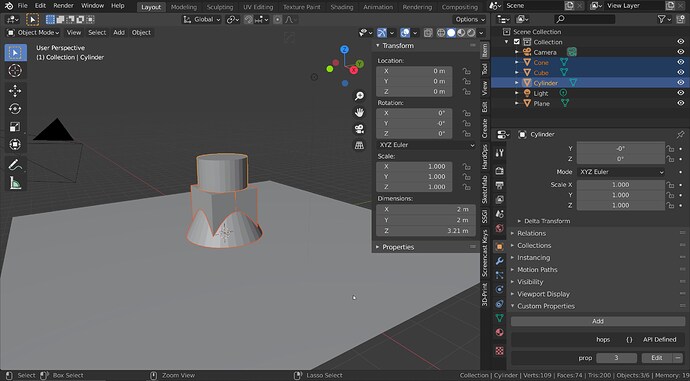Open Physics properties icon

pos(499,289)
